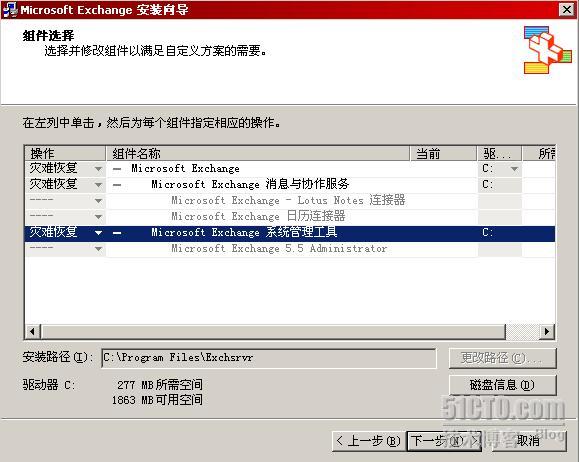The height and width of the screenshot is (462, 579).
Task: Collapse the 消息与协作服务 component node
Action: 117,185
